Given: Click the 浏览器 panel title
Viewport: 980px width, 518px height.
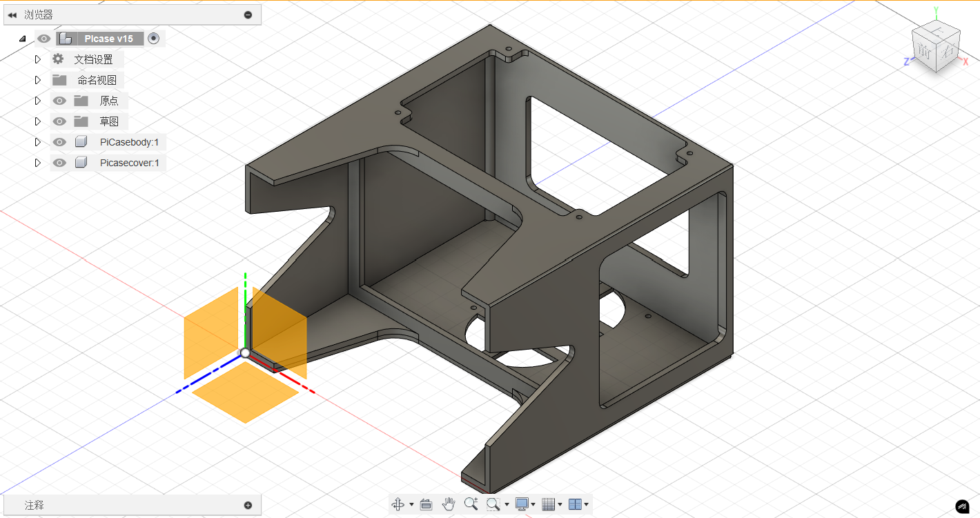Looking at the screenshot, I should [x=39, y=14].
